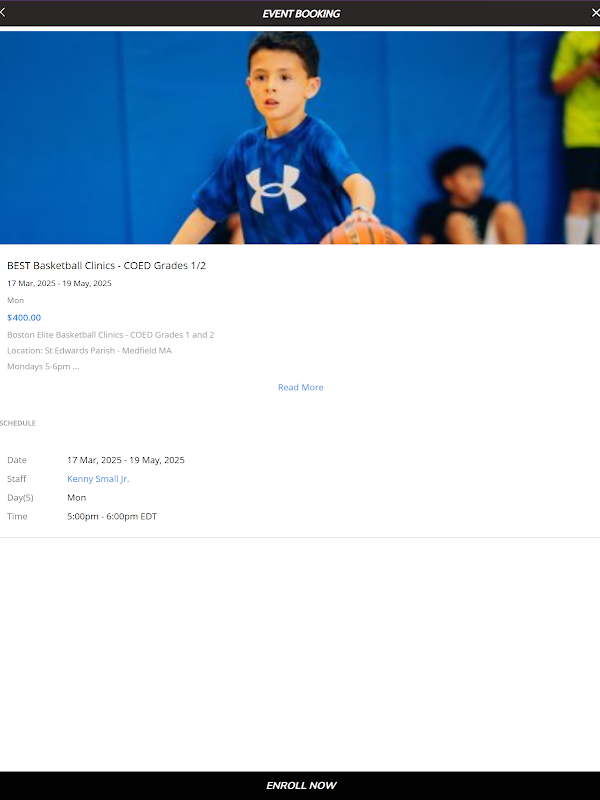This screenshot has height=800, width=600.
Task: Click the Enroll Now button
Action: [300, 786]
